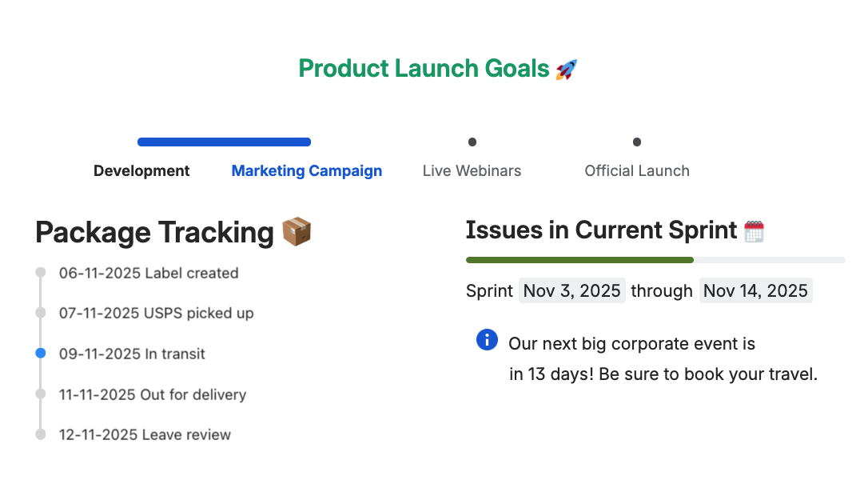Click the blue roadmap progress bar
The height and width of the screenshot is (488, 868).
click(x=224, y=142)
